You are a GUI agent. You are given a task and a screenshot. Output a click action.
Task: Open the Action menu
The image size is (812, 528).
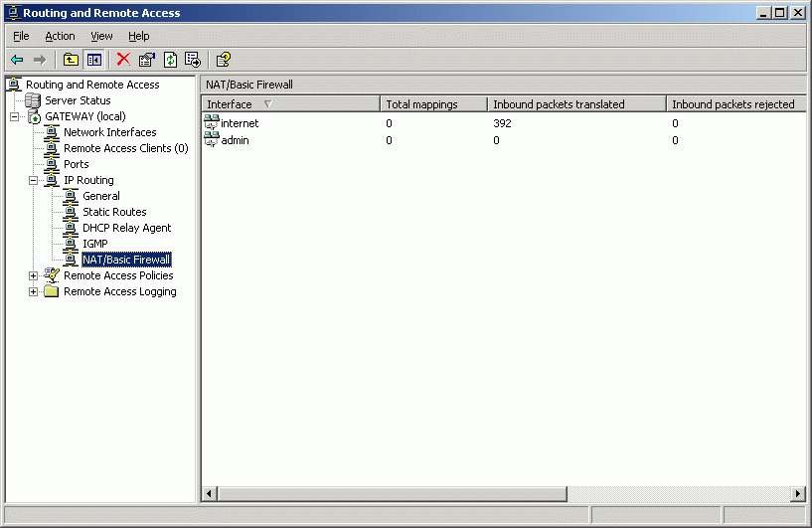[x=60, y=36]
